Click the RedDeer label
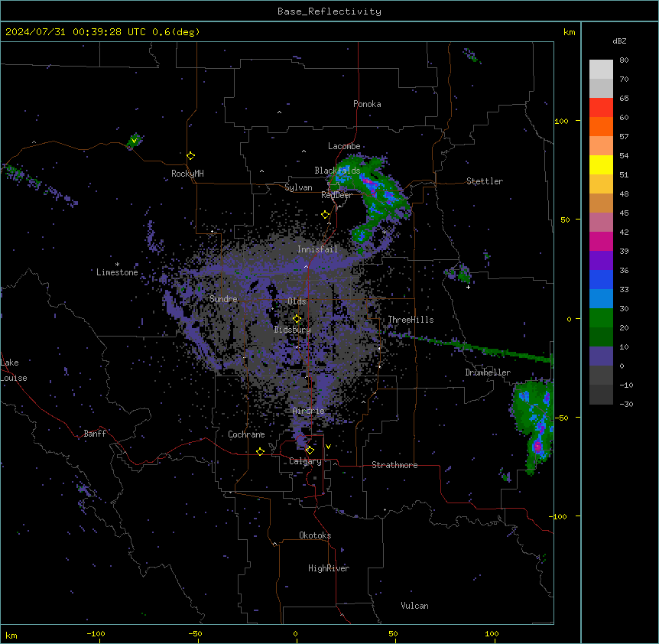 click(336, 195)
